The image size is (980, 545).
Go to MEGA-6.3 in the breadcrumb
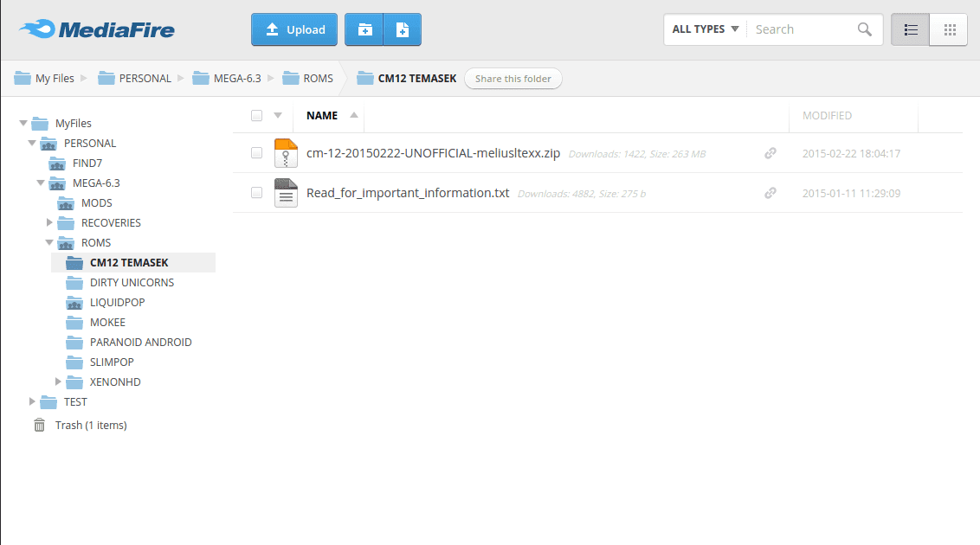[237, 79]
